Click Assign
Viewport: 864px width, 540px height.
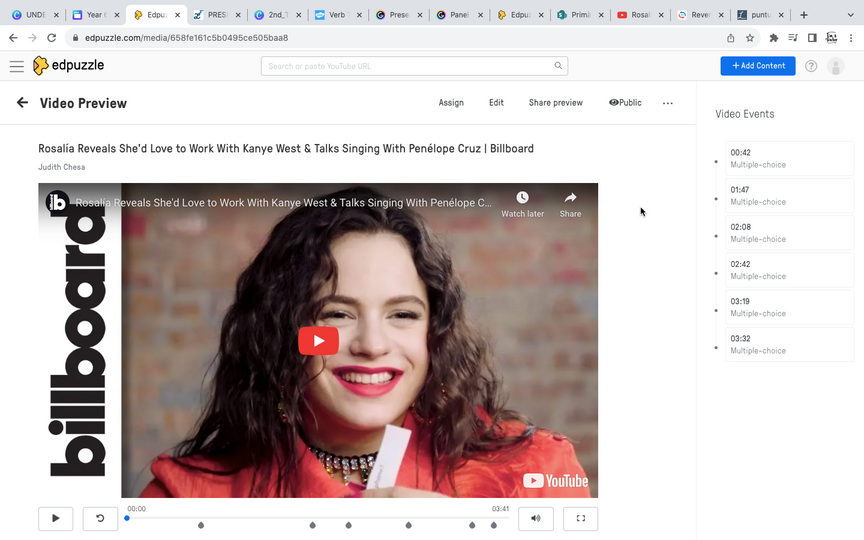click(451, 102)
